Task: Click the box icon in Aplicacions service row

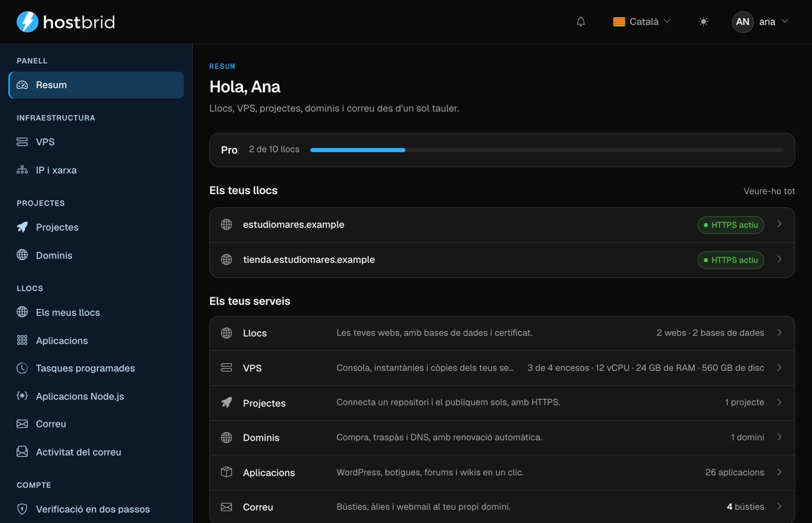Action: [226, 472]
